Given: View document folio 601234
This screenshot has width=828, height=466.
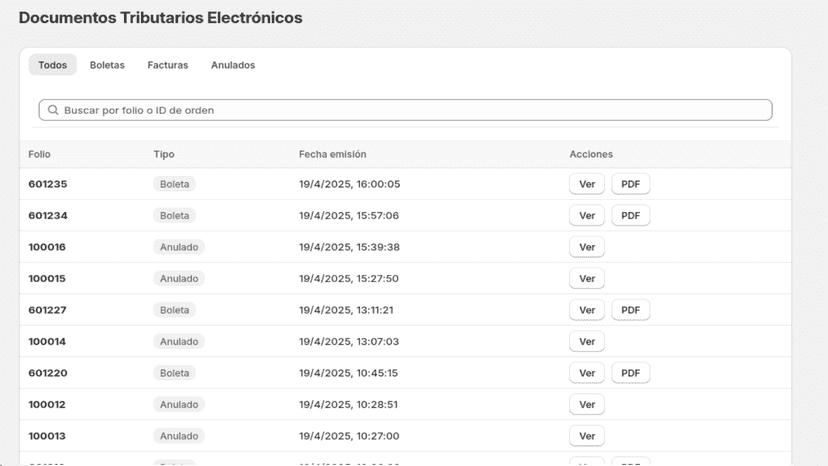Looking at the screenshot, I should [587, 216].
